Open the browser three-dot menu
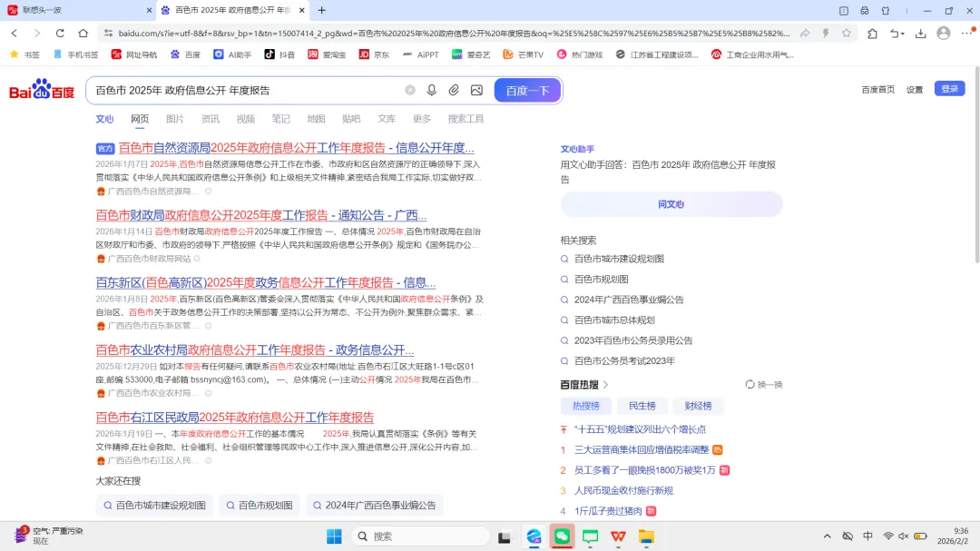This screenshot has height=551, width=980. point(967,34)
